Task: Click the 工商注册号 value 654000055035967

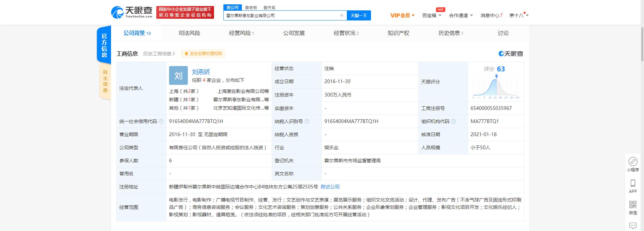Action: tap(491, 108)
